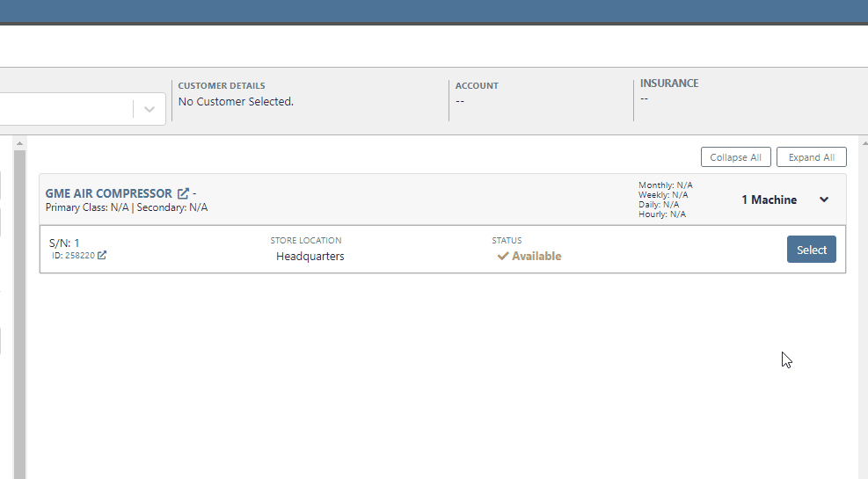Click the S/N: 1 label
The image size is (868, 479).
64,243
